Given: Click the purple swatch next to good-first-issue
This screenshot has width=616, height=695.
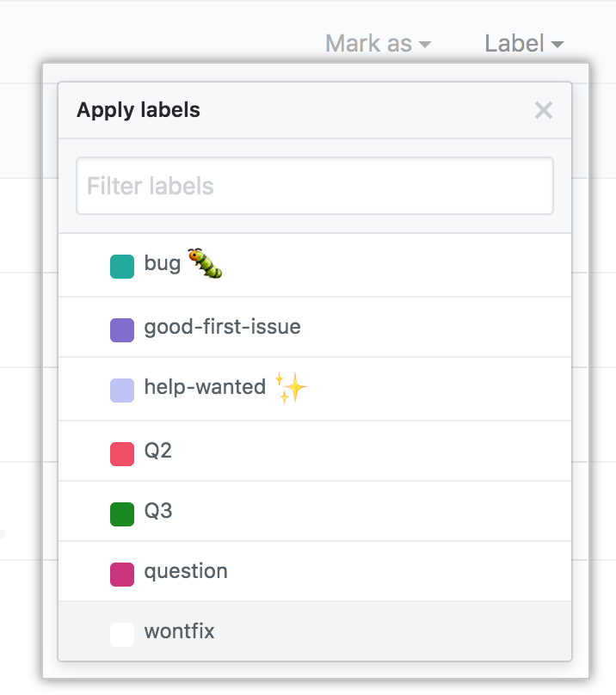Looking at the screenshot, I should 121,328.
